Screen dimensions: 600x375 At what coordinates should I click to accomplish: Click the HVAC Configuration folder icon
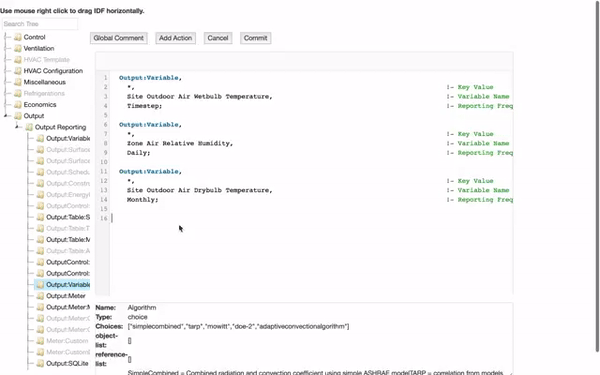pyautogui.click(x=18, y=71)
